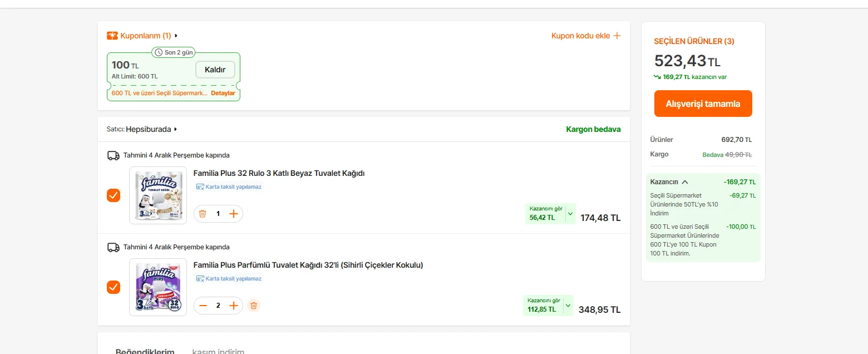Click the delivery truck icon for first item

[x=113, y=155]
